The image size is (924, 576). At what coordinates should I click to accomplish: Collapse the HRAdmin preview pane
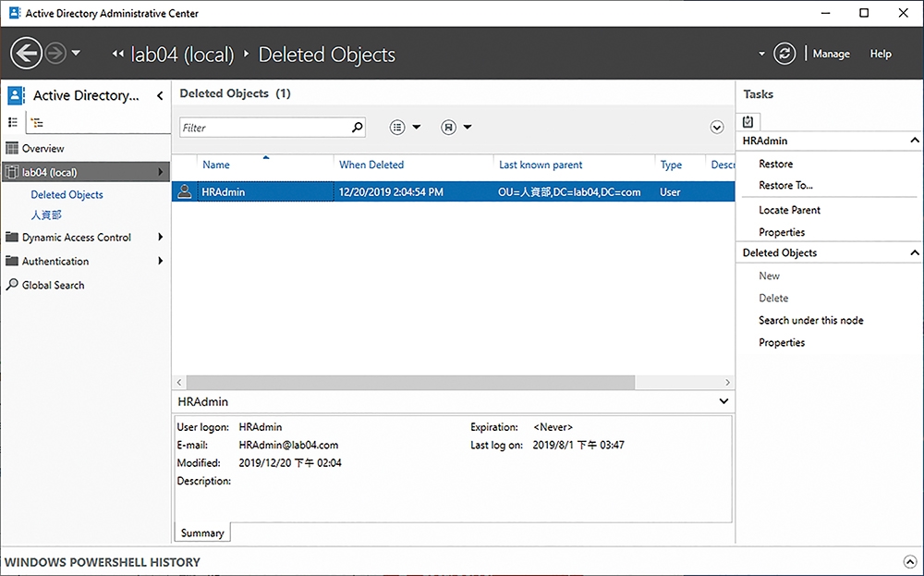(723, 401)
